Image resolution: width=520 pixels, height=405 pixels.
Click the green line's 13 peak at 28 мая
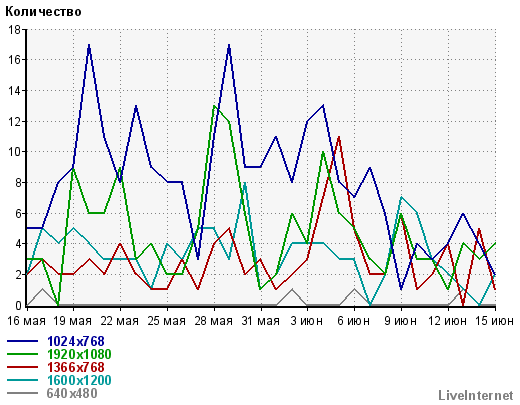[x=214, y=106]
